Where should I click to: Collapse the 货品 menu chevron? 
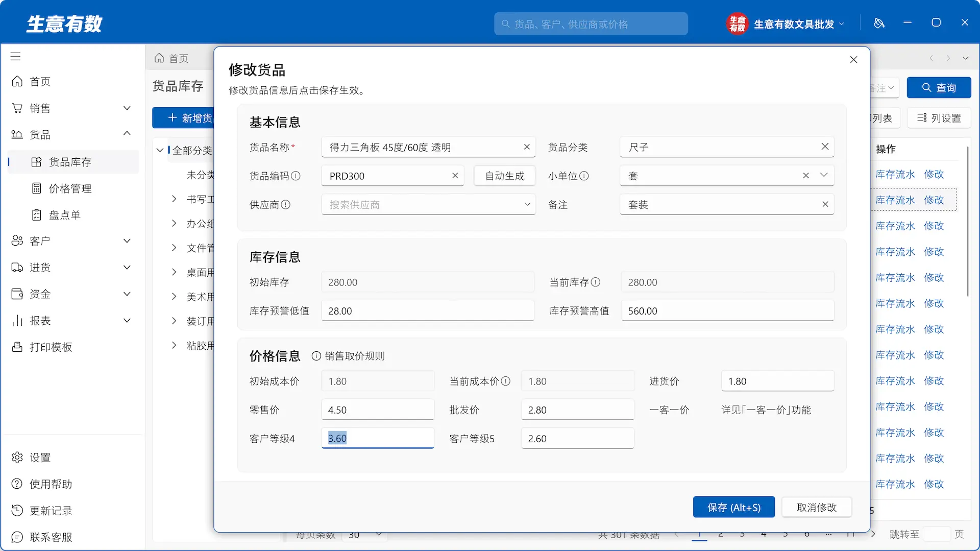pyautogui.click(x=127, y=134)
